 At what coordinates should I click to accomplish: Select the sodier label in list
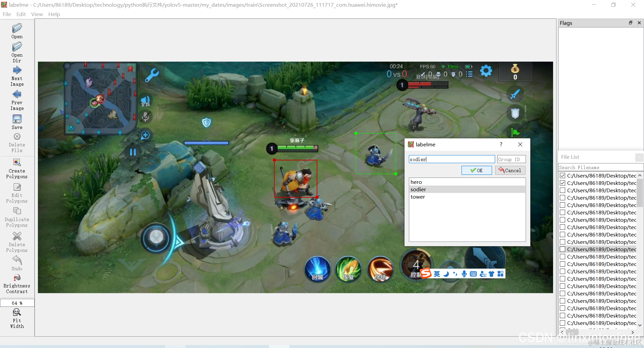[467, 189]
